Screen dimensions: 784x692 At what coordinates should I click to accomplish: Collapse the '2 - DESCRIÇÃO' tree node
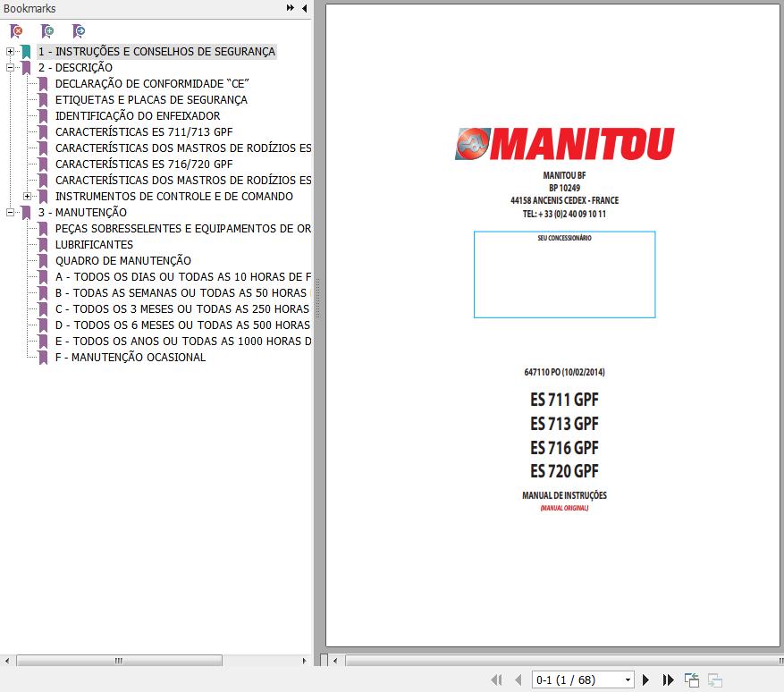[10, 67]
